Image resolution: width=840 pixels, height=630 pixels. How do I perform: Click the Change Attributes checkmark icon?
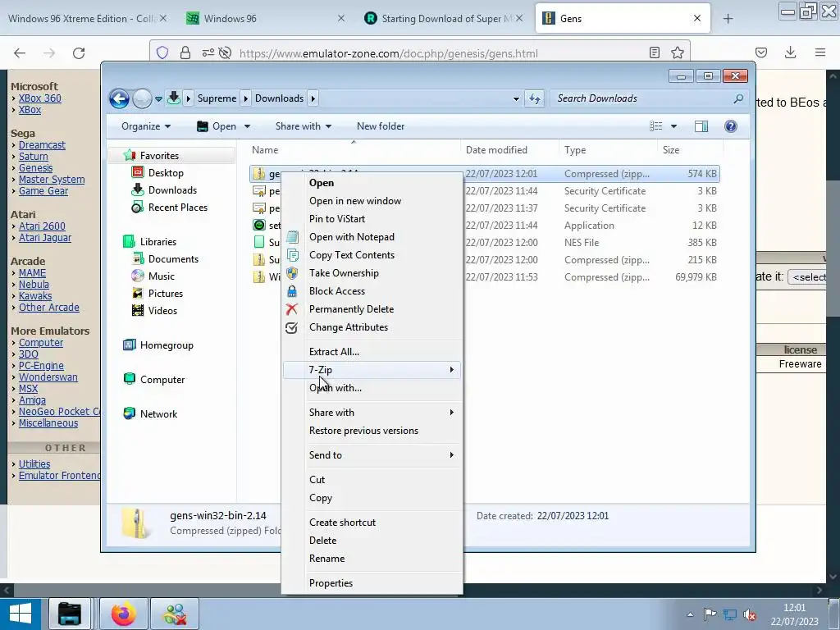point(292,327)
